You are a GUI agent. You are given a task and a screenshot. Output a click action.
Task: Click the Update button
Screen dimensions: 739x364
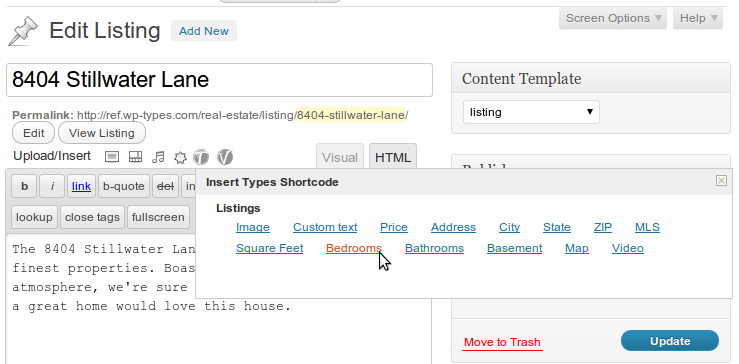pos(670,341)
